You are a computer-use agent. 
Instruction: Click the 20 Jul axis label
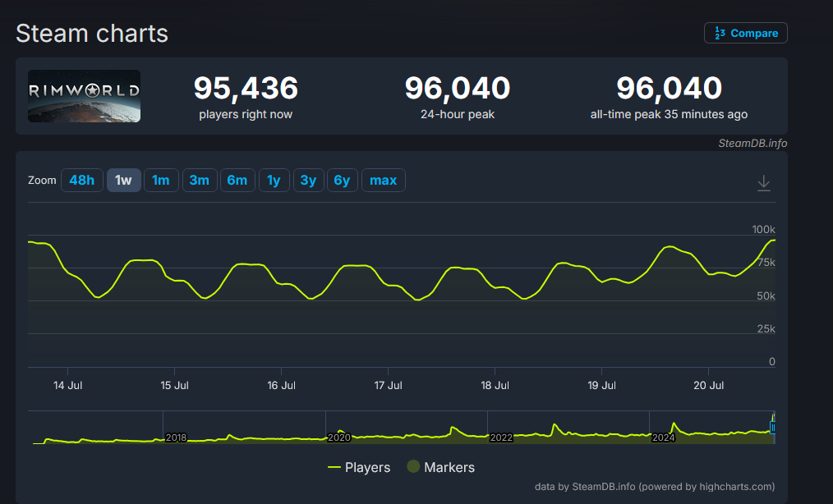(x=708, y=386)
